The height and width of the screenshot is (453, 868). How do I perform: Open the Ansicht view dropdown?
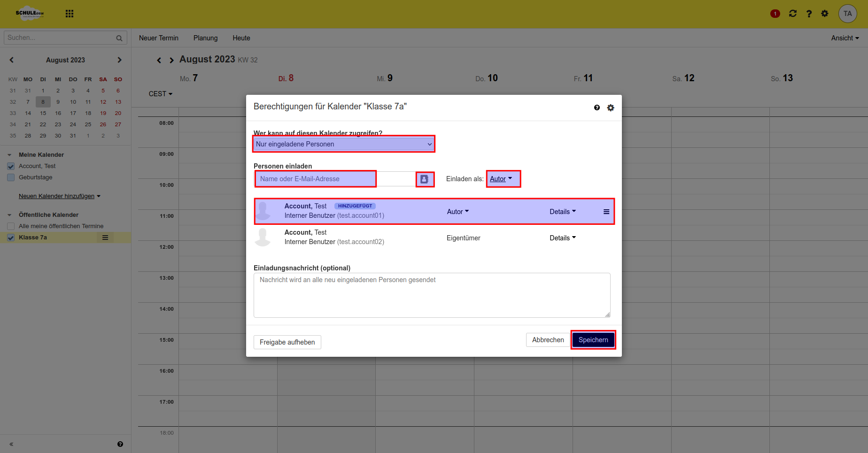coord(845,38)
